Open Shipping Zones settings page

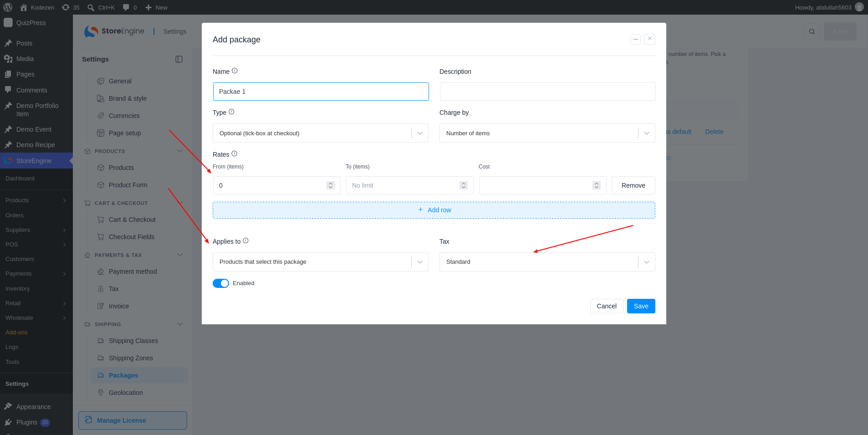(131, 358)
